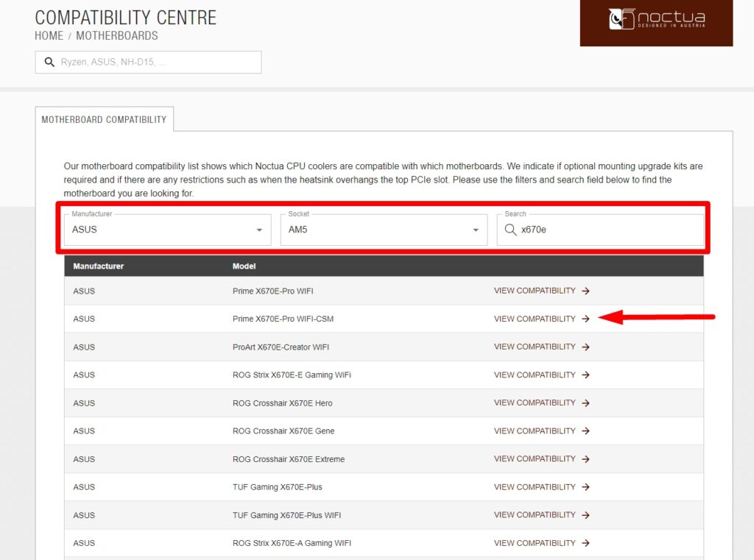
Task: Click the magnifier icon in the top search bar
Action: coord(49,62)
